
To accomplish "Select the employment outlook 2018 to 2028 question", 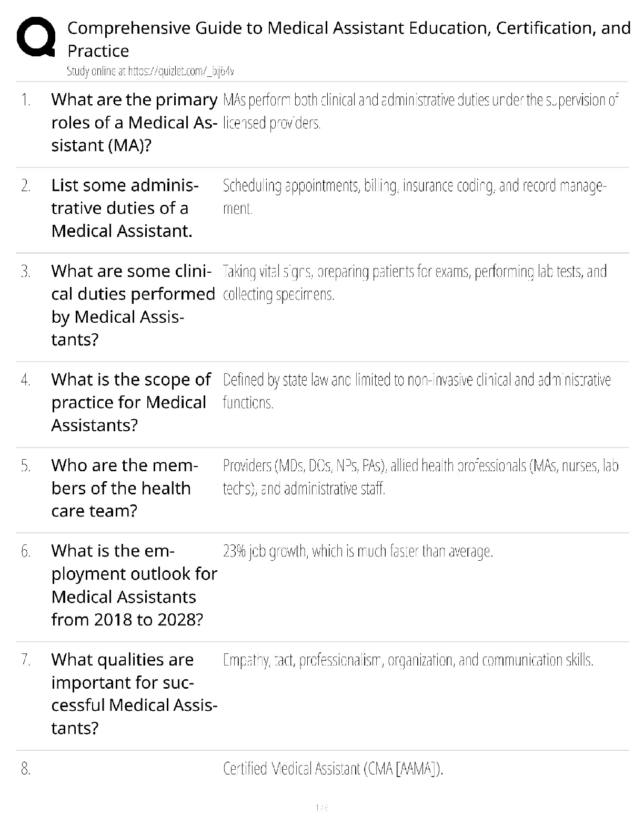I will [x=134, y=585].
